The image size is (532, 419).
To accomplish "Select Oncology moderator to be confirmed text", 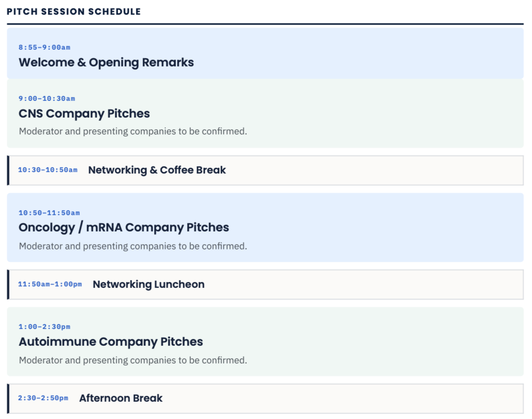I will 133,246.
